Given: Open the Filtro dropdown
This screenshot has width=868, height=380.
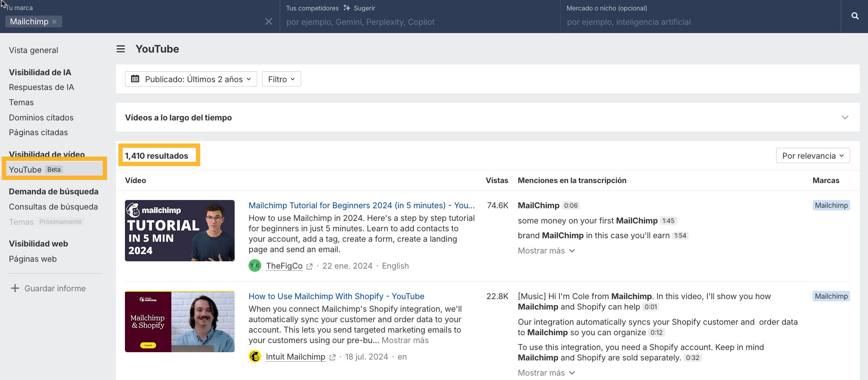Looking at the screenshot, I should 281,79.
